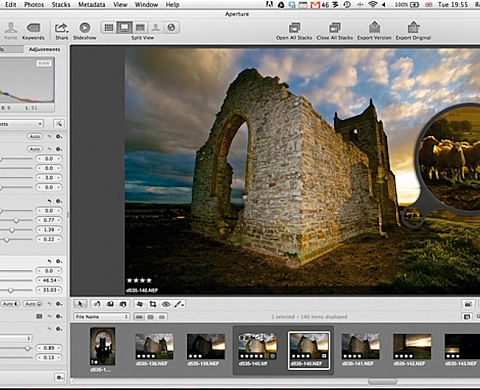
Task: Open the Window menu
Action: [x=147, y=5]
